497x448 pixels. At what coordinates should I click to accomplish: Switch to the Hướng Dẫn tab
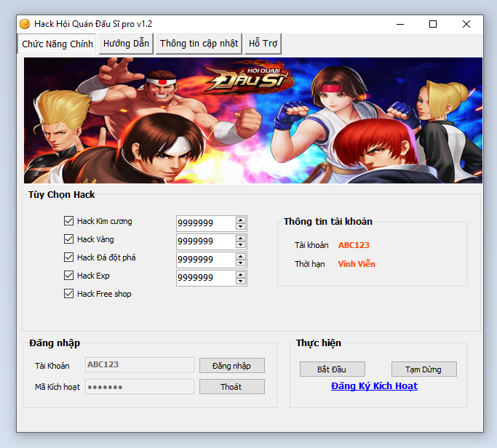click(126, 44)
